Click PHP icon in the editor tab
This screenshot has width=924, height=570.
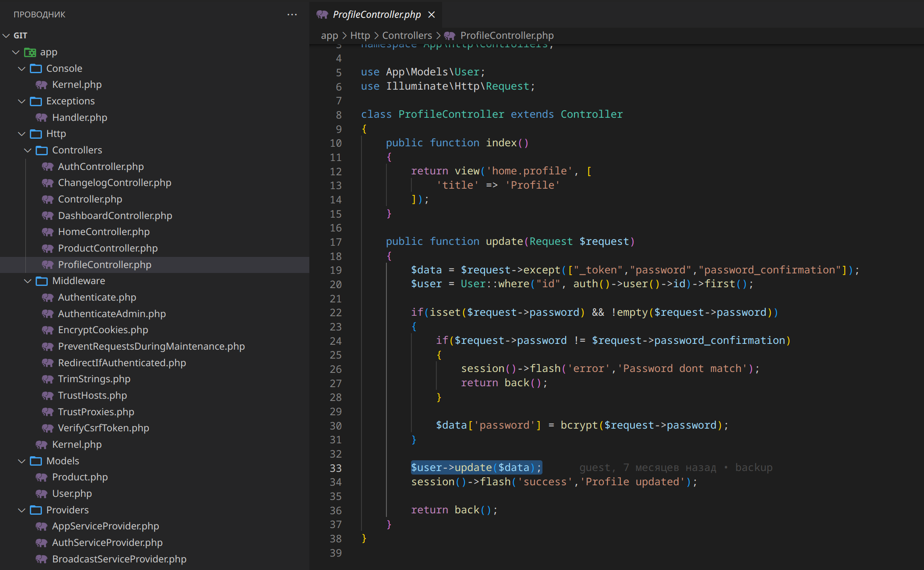(x=322, y=15)
